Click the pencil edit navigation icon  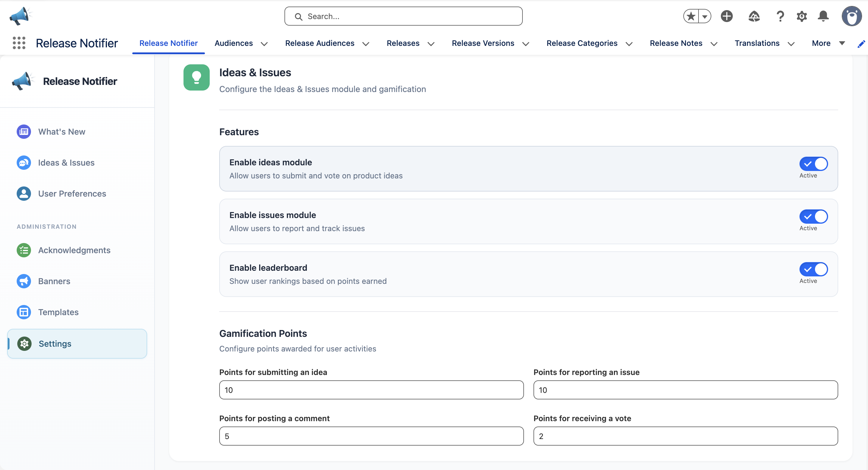pyautogui.click(x=861, y=43)
